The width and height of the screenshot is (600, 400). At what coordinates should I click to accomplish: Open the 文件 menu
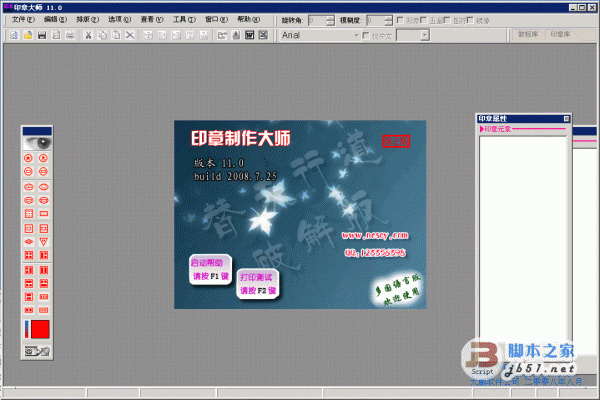pos(23,20)
